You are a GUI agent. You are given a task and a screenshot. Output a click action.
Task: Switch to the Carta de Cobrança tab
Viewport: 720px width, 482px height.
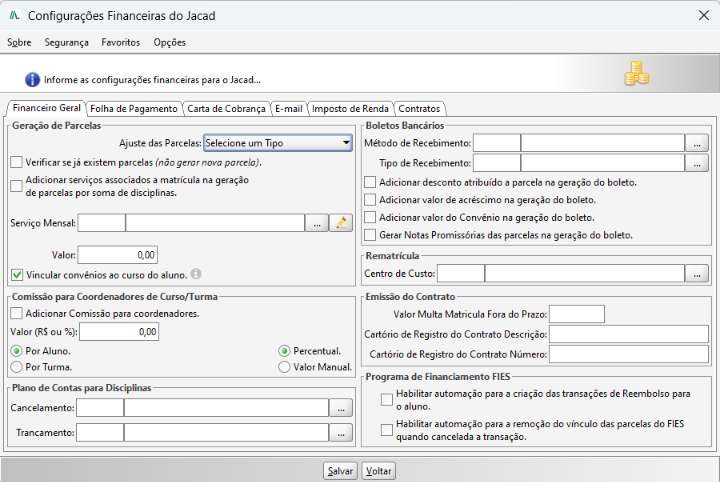(x=226, y=109)
